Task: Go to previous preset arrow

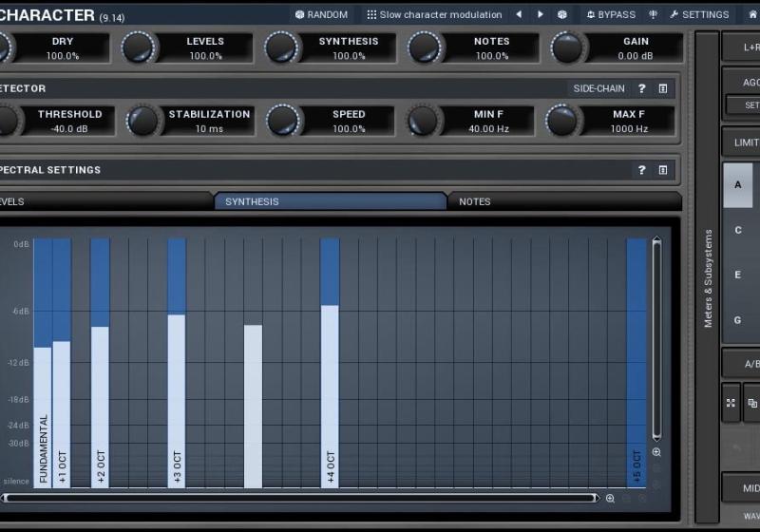Action: coord(519,14)
